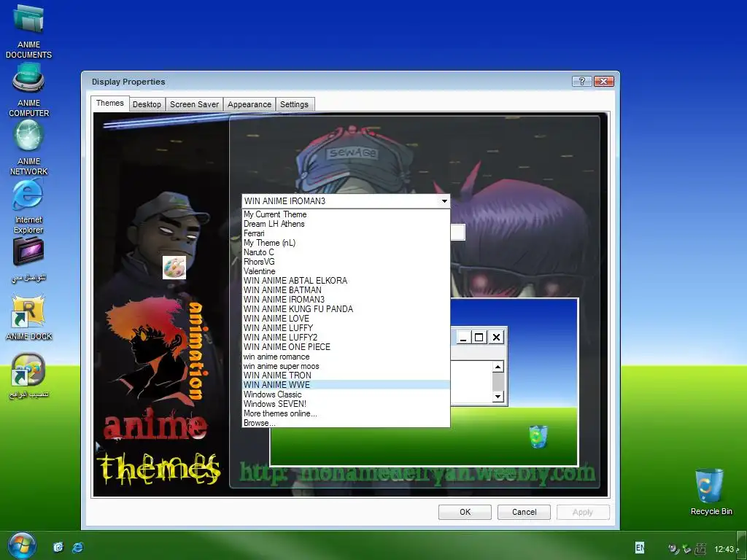747x560 pixels.
Task: Open the ANIME COMPUTER desktop icon
Action: click(28, 90)
